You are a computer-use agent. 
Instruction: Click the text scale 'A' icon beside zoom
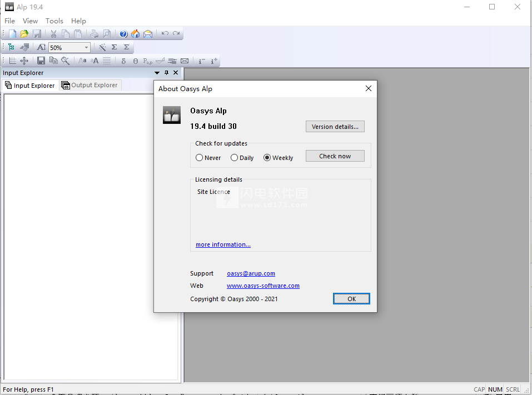point(41,47)
